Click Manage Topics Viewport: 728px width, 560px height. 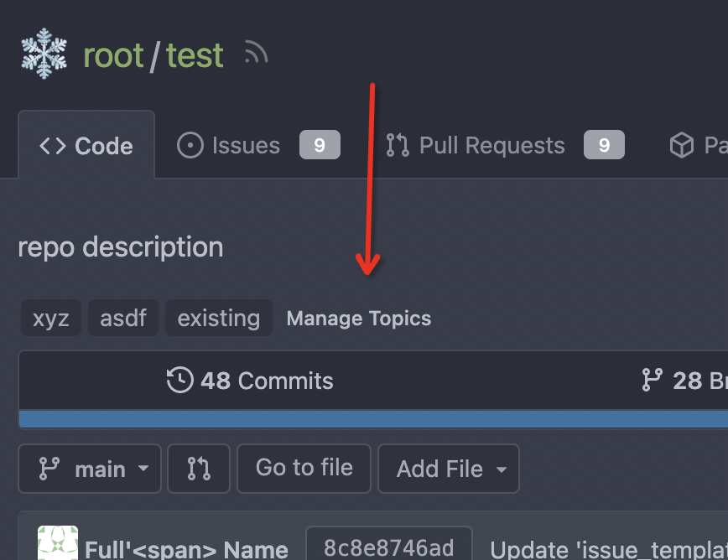359,319
